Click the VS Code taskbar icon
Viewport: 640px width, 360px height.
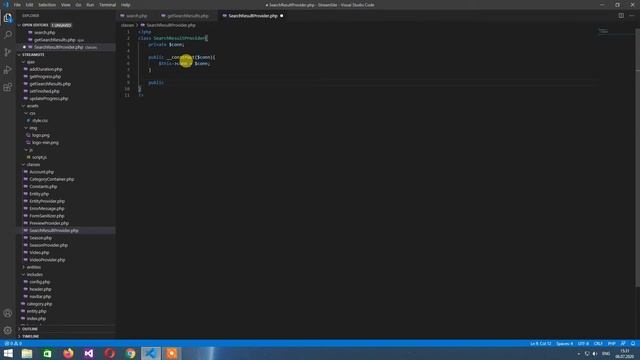click(151, 353)
